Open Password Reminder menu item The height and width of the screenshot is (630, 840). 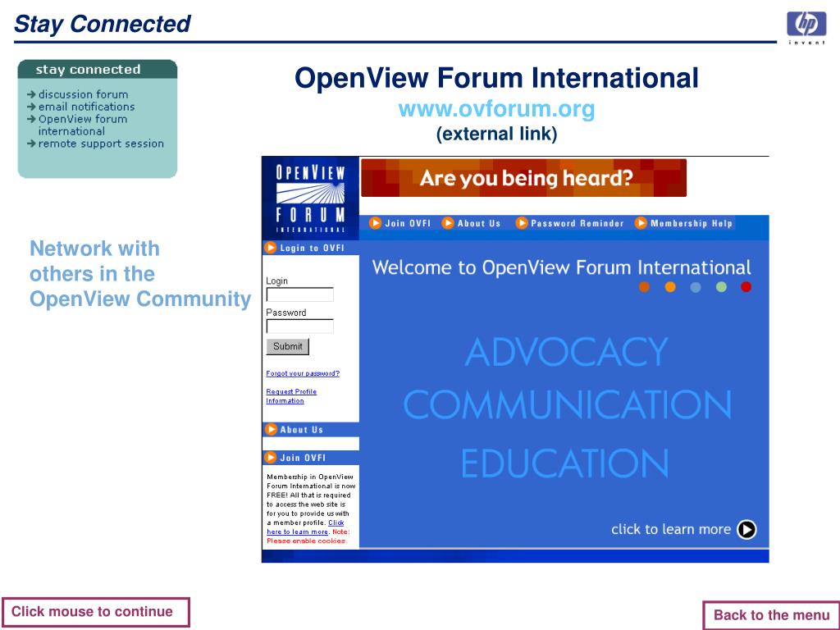(577, 223)
